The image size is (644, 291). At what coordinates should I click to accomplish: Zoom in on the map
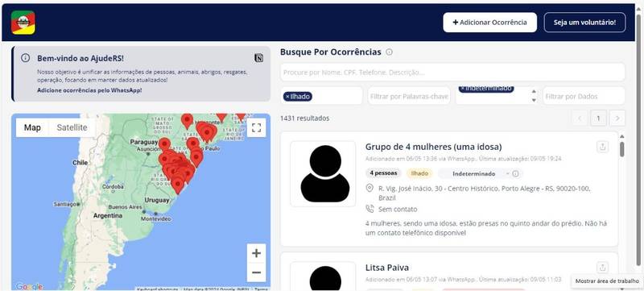(256, 253)
